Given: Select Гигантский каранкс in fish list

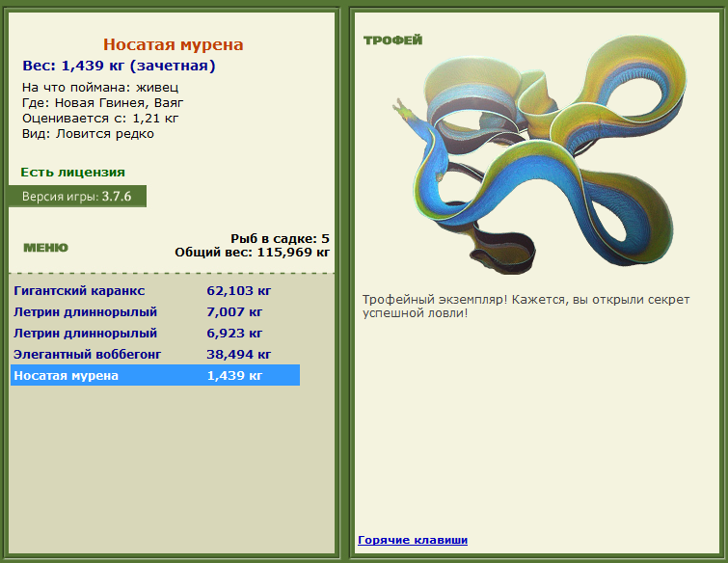Looking at the screenshot, I should click(x=155, y=290).
